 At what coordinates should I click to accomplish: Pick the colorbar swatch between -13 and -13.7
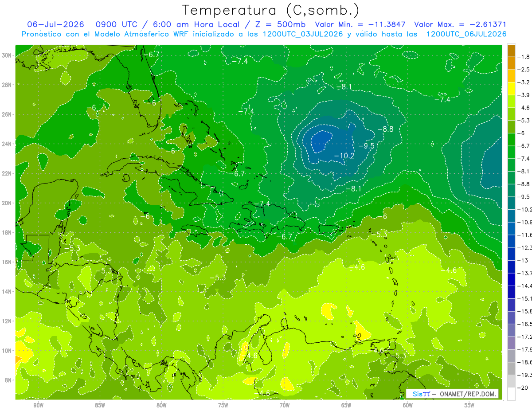(x=511, y=267)
